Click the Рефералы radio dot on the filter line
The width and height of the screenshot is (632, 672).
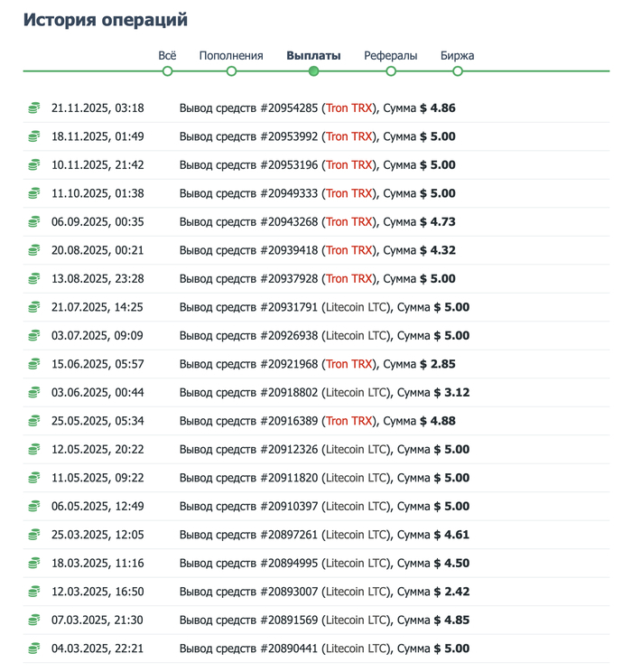pyautogui.click(x=391, y=70)
